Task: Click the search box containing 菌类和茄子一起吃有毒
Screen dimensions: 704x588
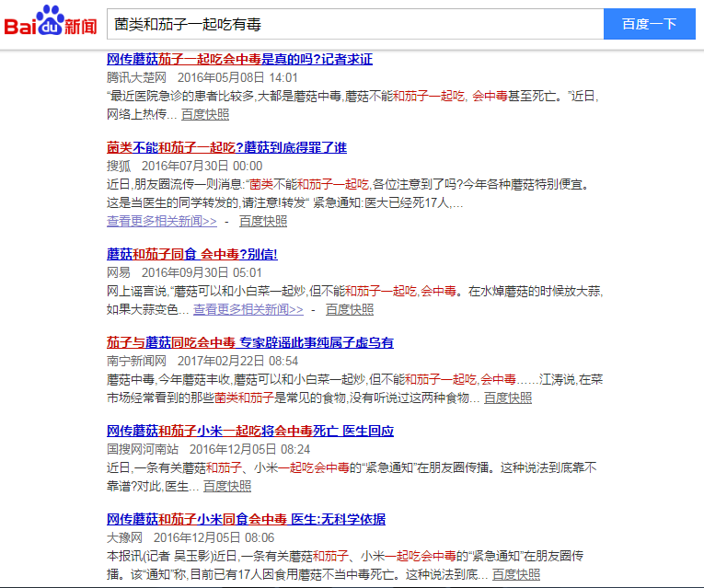Action: (x=354, y=24)
